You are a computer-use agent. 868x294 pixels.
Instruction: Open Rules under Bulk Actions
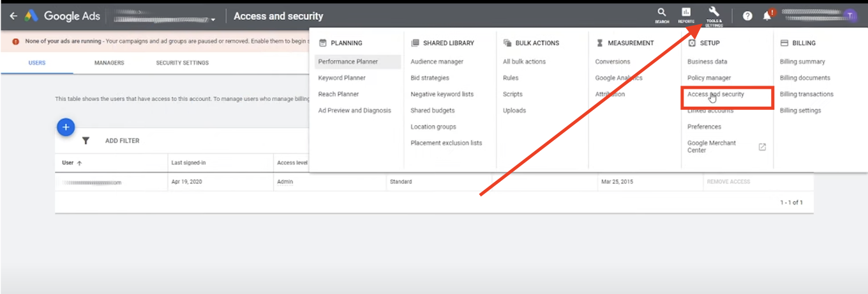[511, 78]
